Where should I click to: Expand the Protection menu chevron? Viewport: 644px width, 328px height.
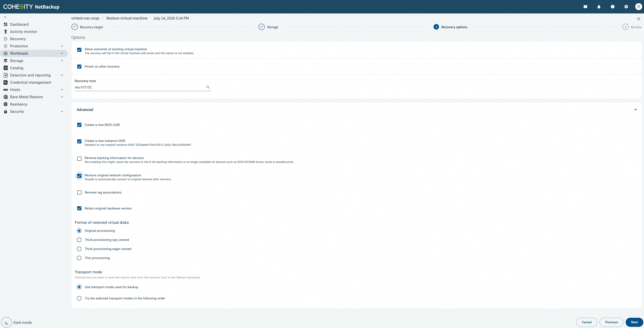[62, 46]
